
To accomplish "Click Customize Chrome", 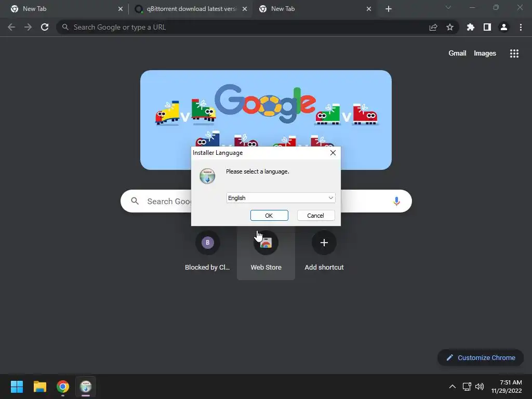I will coord(481,357).
